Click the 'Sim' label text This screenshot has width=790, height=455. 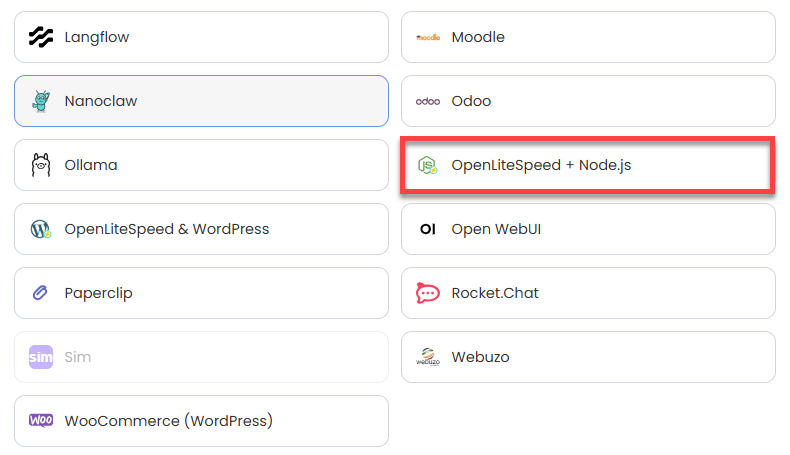(78, 357)
